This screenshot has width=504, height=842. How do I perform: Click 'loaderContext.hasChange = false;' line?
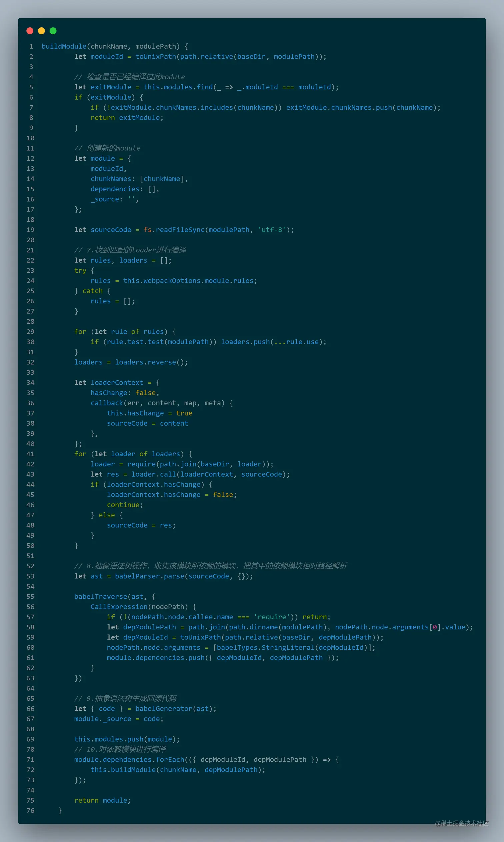point(172,494)
